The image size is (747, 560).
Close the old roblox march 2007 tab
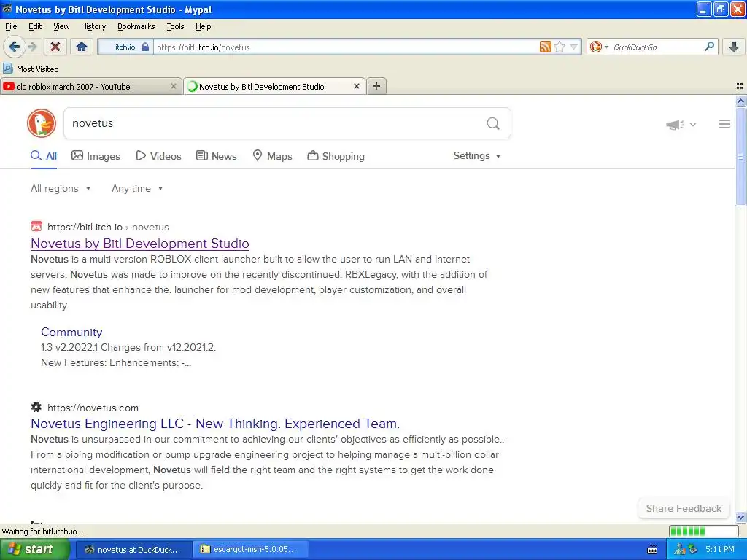[x=174, y=86]
